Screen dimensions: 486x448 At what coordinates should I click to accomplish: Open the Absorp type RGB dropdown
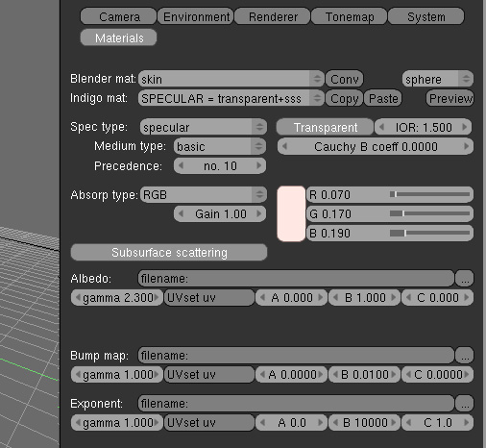[204, 194]
